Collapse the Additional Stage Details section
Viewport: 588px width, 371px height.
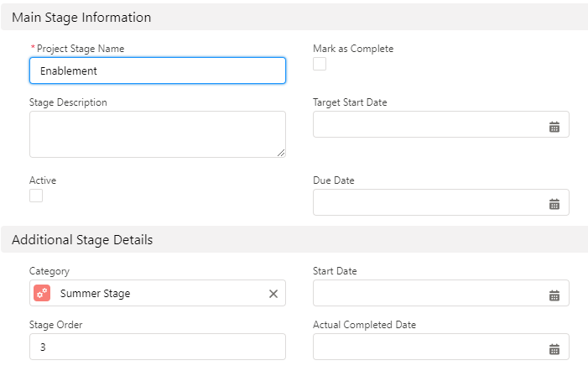pyautogui.click(x=82, y=239)
